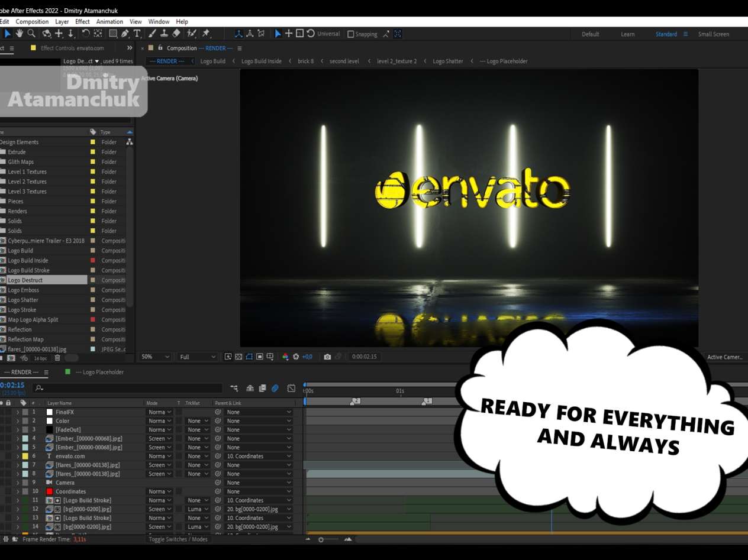Image resolution: width=748 pixels, height=560 pixels.
Task: Toggle the hide shy layers switch
Action: click(250, 389)
